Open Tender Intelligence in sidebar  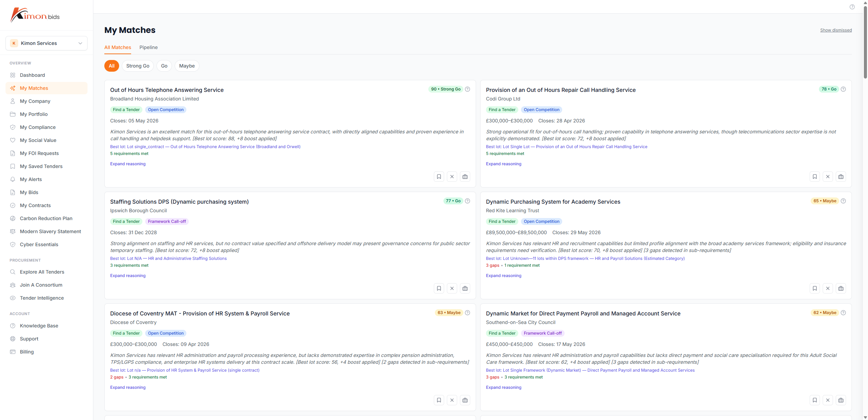coord(46,298)
